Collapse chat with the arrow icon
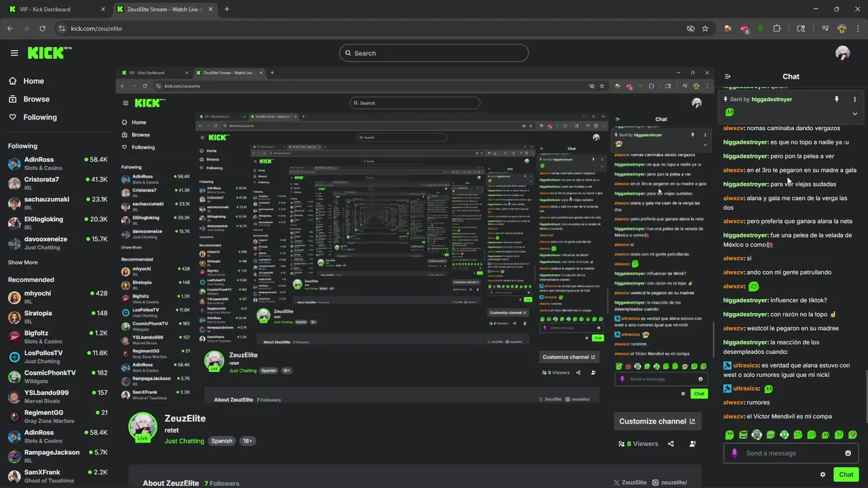The width and height of the screenshot is (868, 488). click(x=728, y=77)
